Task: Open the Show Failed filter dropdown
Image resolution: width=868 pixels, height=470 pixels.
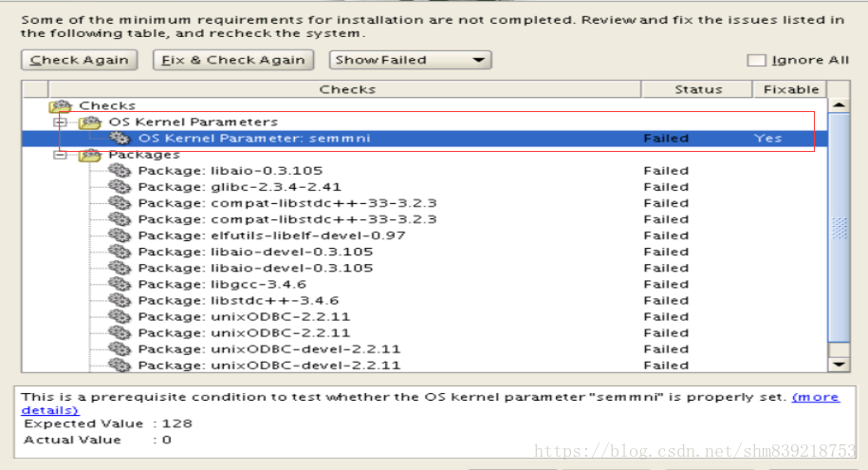Action: pyautogui.click(x=410, y=60)
